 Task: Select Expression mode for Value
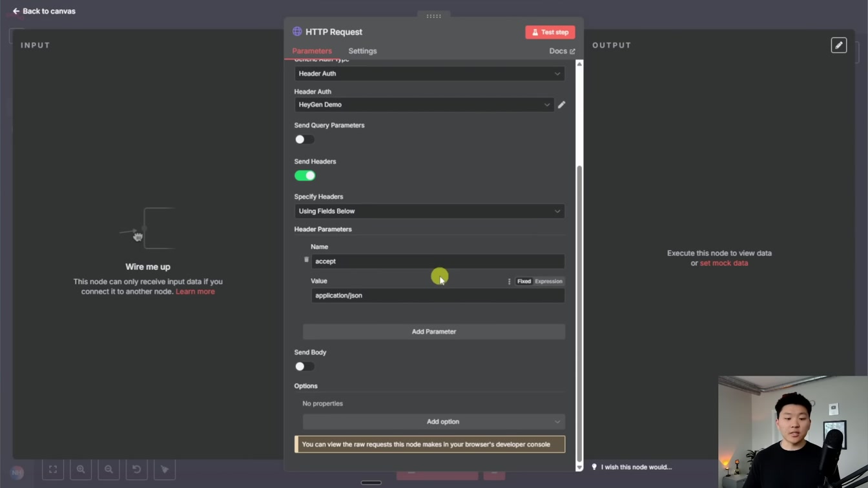pos(548,281)
